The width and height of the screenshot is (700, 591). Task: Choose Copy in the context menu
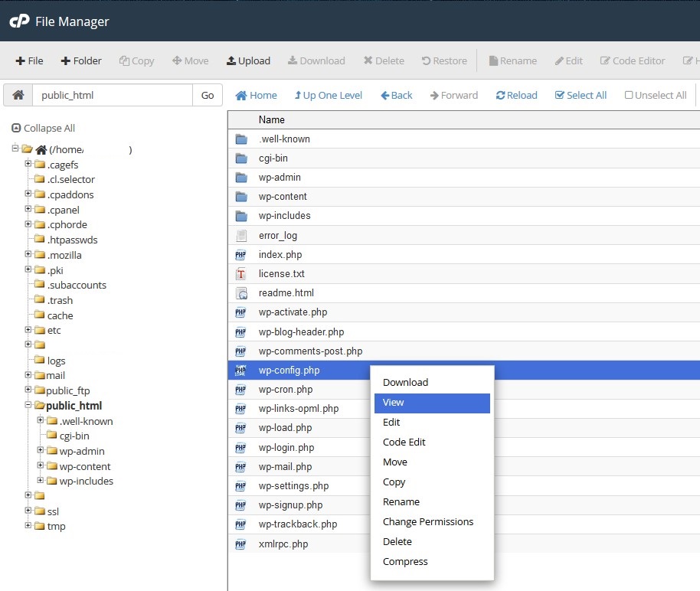point(394,482)
